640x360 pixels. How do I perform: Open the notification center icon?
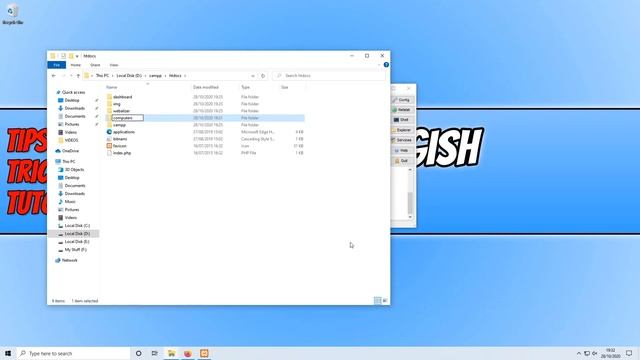coord(629,353)
